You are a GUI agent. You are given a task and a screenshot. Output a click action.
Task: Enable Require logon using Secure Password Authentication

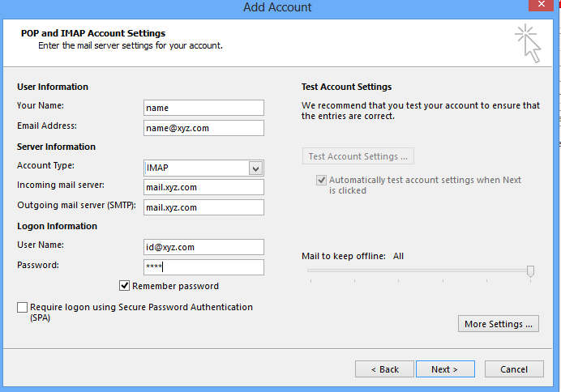coord(22,308)
